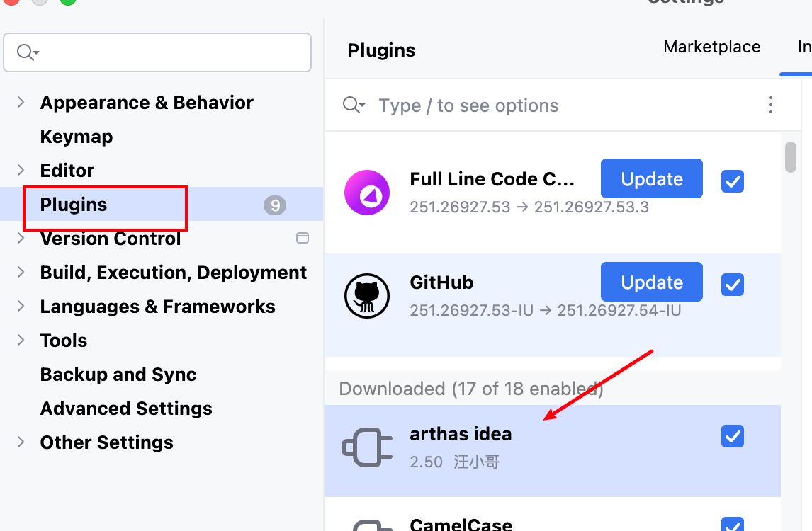Click the Version Control project-level indicator icon
Screen dimensions: 812x531
[x=303, y=239]
